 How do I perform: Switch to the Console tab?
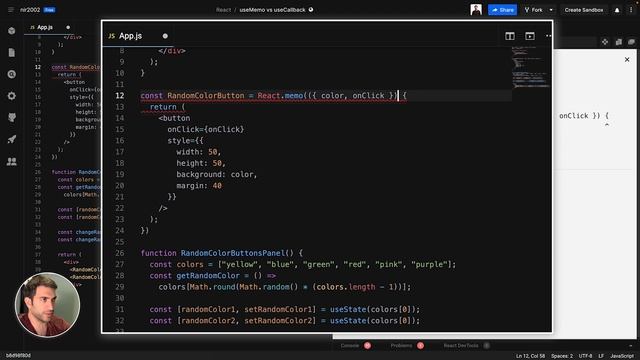tap(350, 346)
